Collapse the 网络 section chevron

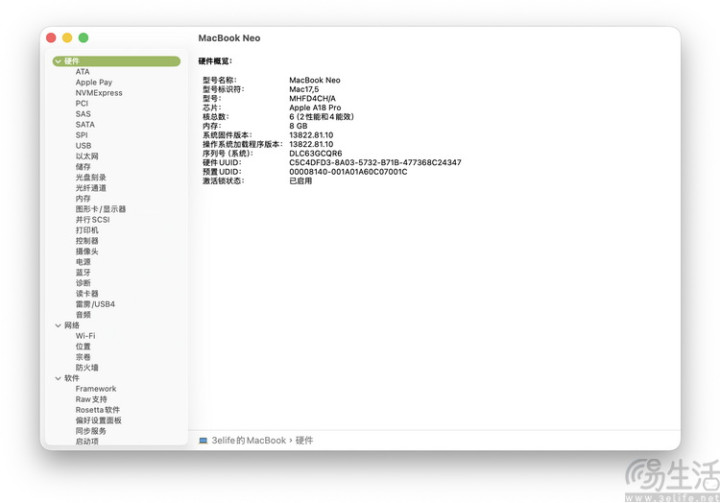click(x=58, y=325)
